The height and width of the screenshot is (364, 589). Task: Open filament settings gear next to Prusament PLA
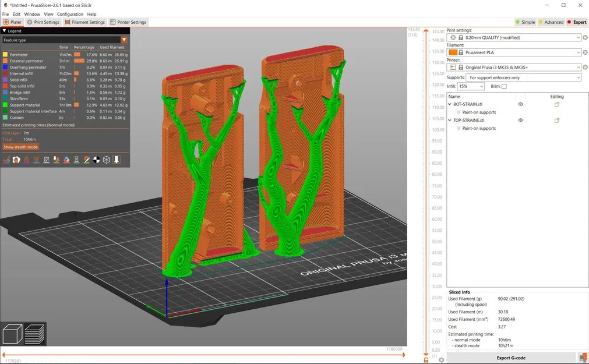point(585,52)
